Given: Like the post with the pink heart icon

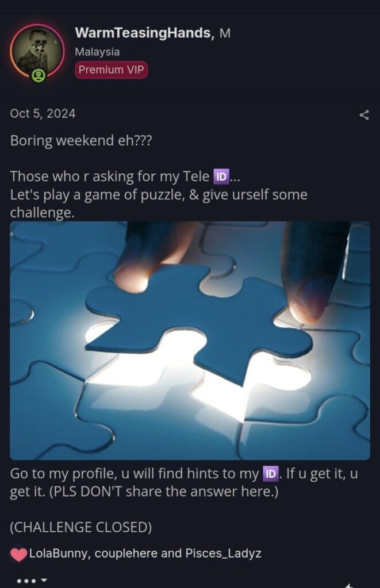Looking at the screenshot, I should [x=18, y=554].
